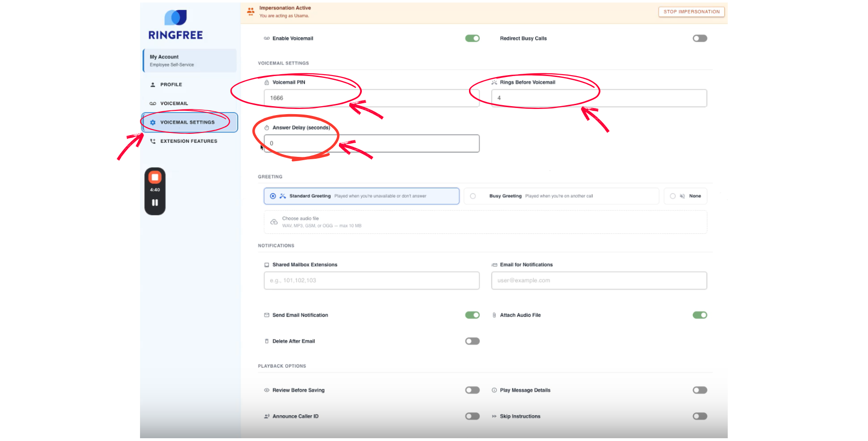868x441 pixels.
Task: Click the upload cloud icon for greeting audio
Action: tap(274, 222)
